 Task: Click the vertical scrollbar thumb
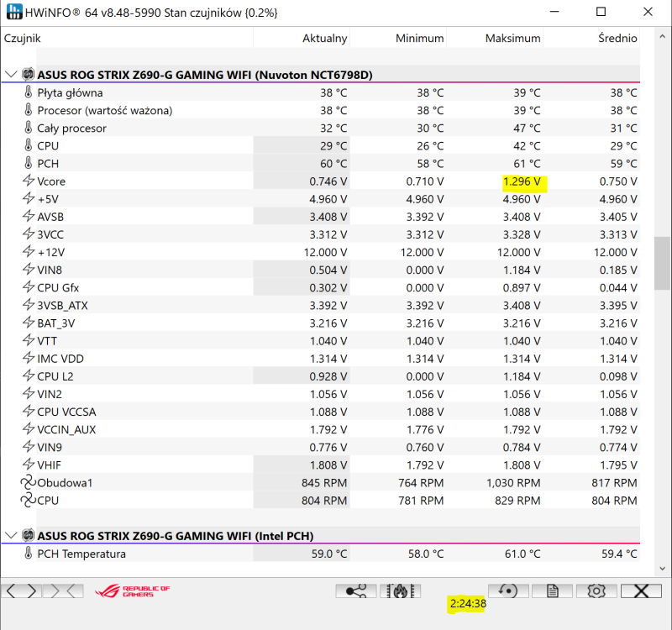[662, 264]
